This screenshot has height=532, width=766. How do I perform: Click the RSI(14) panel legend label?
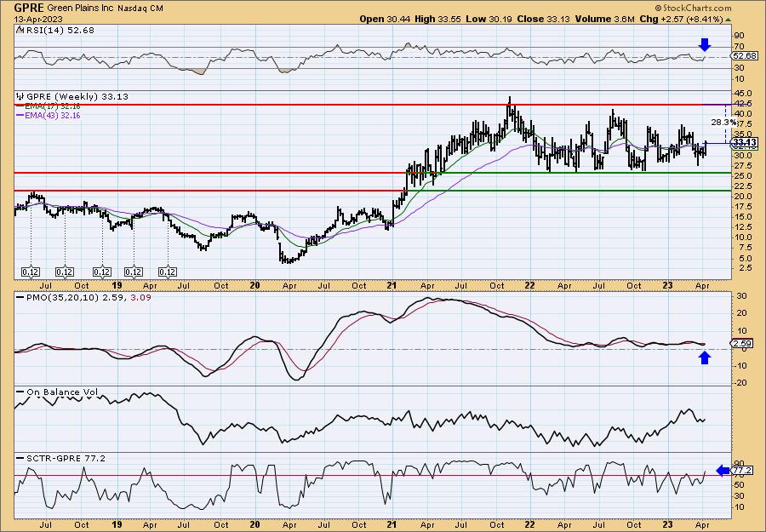(59, 30)
